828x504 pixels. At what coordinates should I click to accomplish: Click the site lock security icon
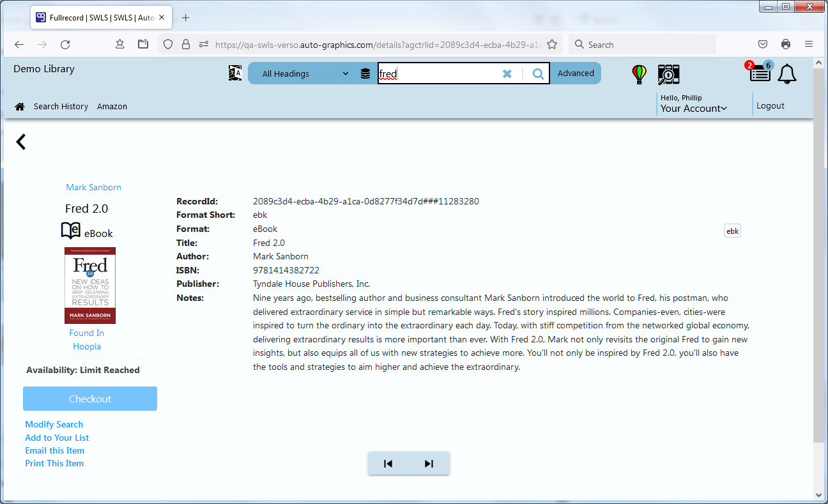pyautogui.click(x=186, y=45)
